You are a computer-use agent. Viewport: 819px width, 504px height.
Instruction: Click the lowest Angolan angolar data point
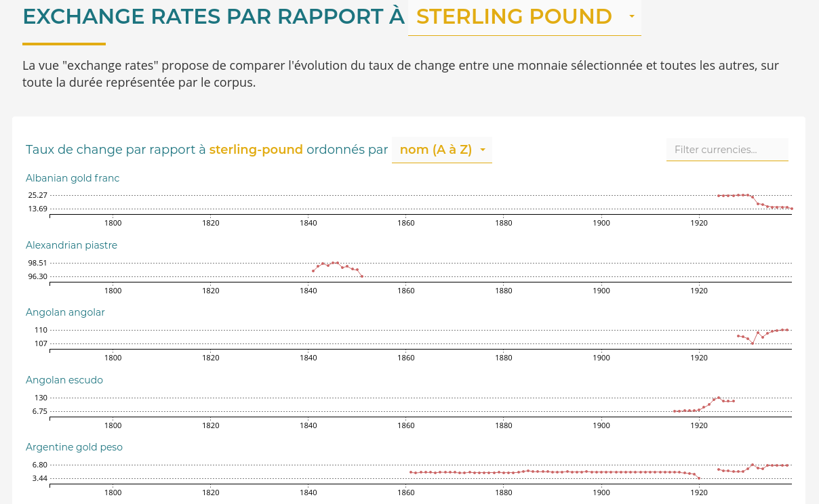753,343
